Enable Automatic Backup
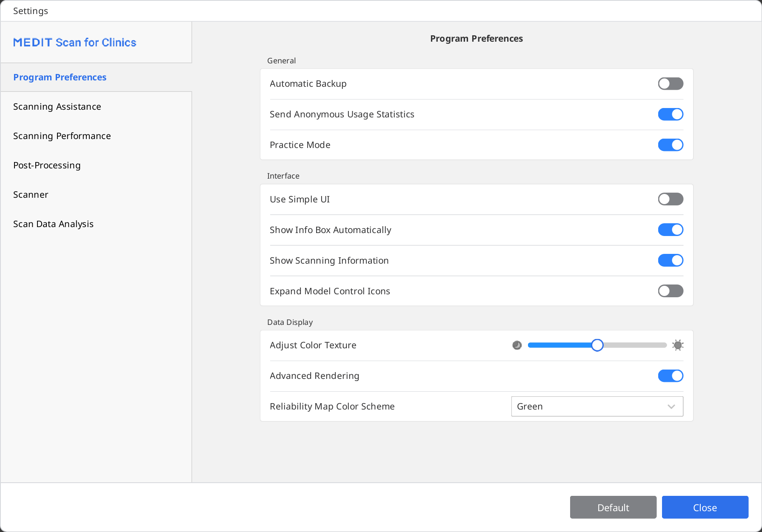 [671, 83]
